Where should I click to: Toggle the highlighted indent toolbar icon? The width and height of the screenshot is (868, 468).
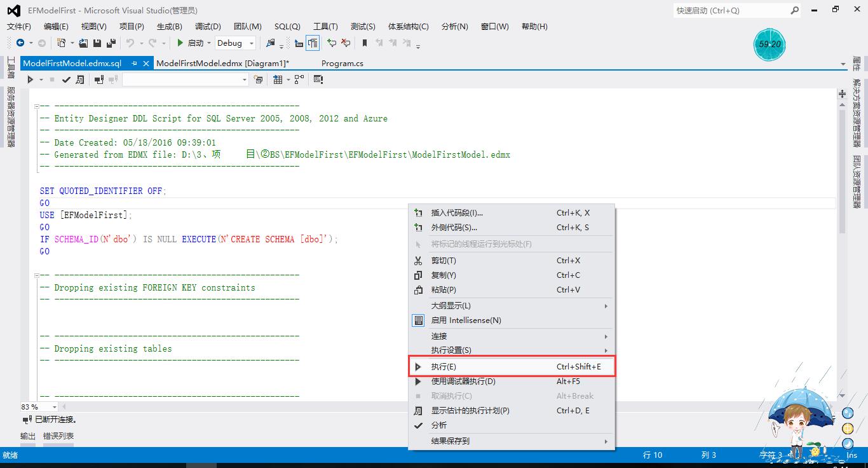tap(312, 43)
